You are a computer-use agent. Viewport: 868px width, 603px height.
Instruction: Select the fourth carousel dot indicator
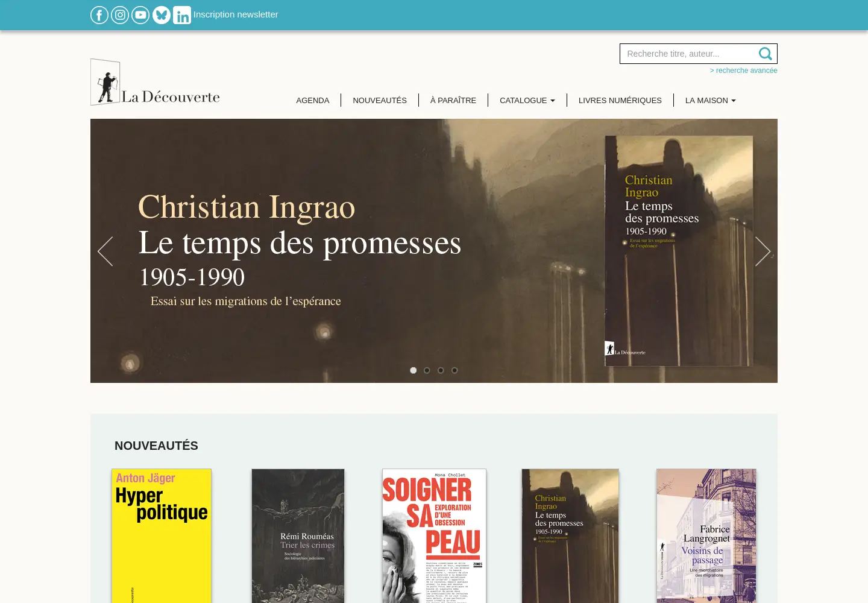(454, 370)
